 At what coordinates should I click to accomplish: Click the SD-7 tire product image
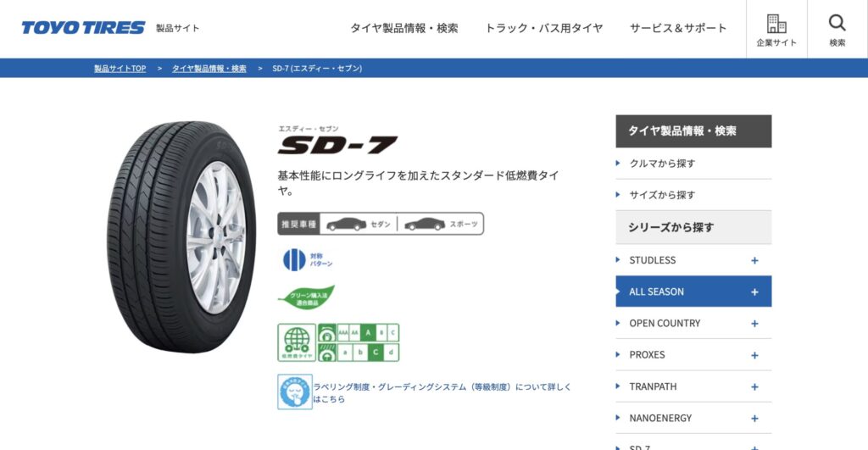181,237
